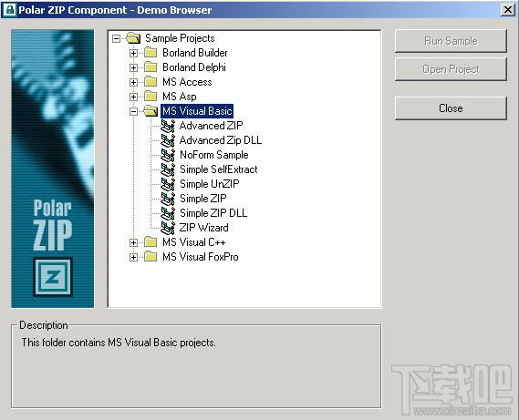519x420 pixels.
Task: Click the ZIP Wizard project icon
Action: click(168, 228)
